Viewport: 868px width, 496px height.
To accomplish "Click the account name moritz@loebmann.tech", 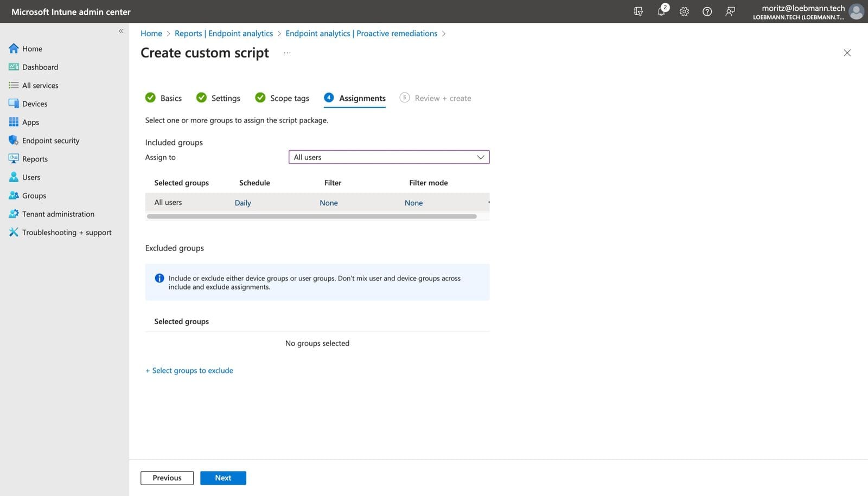I will pyautogui.click(x=803, y=8).
